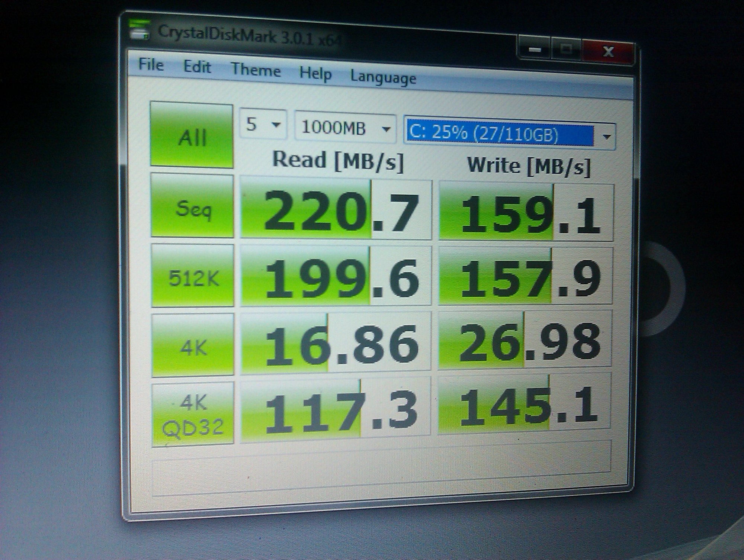Open the Language menu
744x560 pixels.
(x=383, y=78)
